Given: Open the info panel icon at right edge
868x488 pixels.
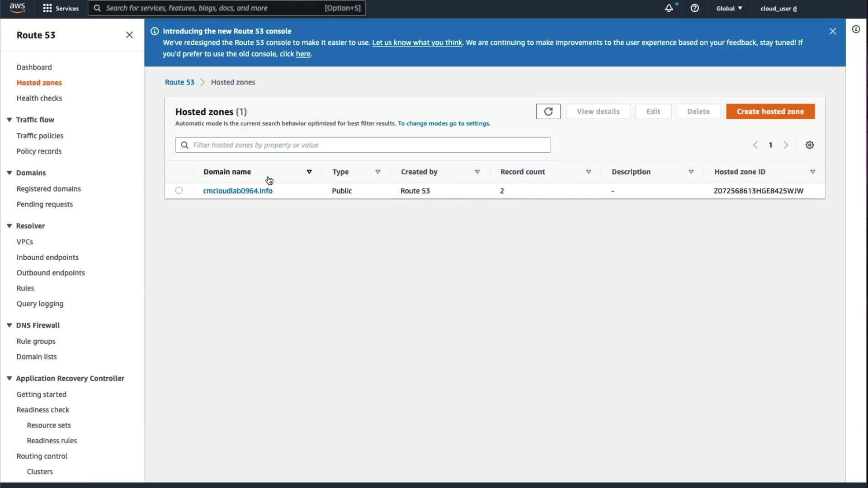Looking at the screenshot, I should [855, 29].
